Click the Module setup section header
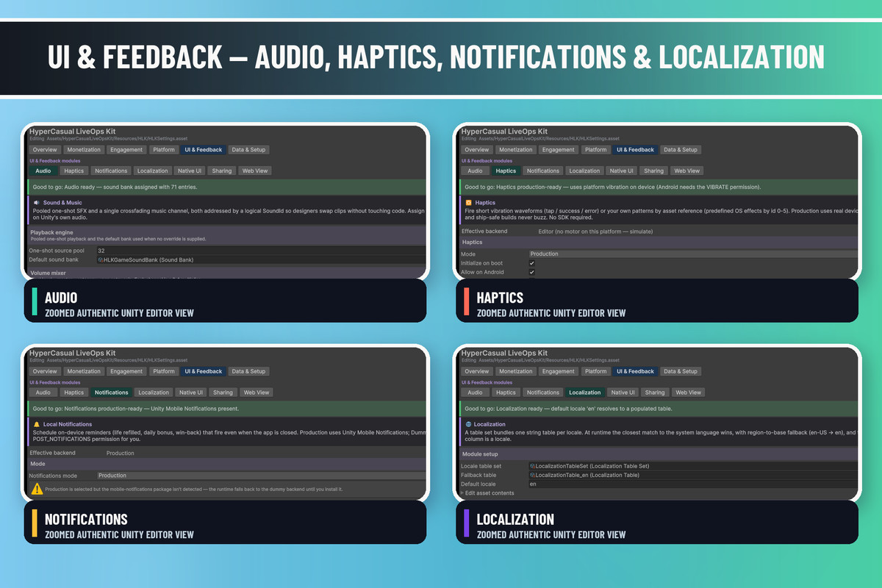This screenshot has width=882, height=588. pos(659,454)
